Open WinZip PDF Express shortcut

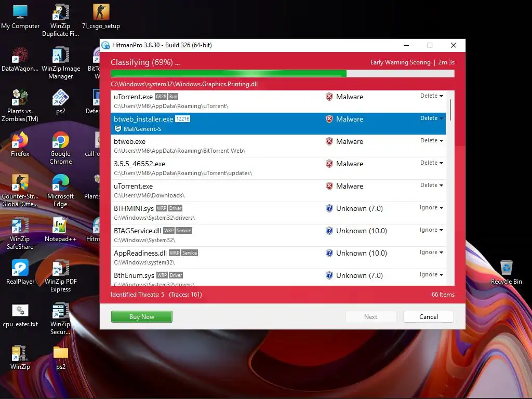tap(60, 276)
